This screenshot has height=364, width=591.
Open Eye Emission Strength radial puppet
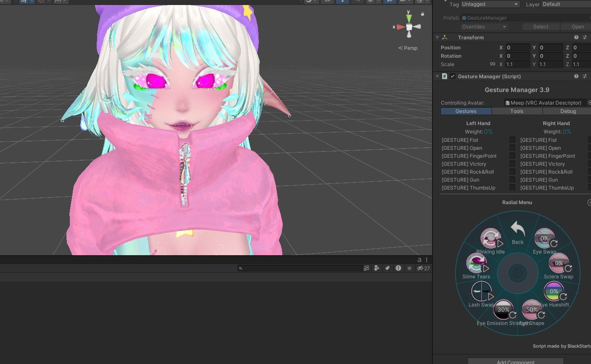coord(504,310)
